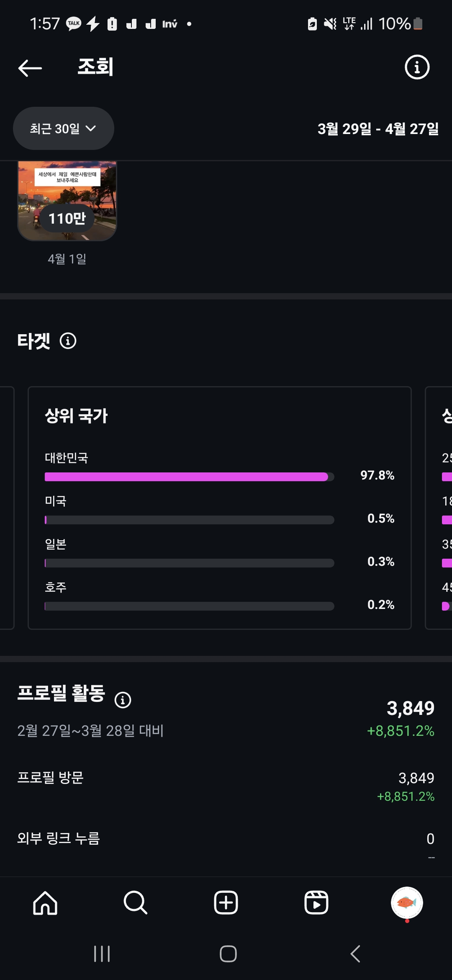The width and height of the screenshot is (452, 980).
Task: Open the Search tab
Action: point(136,903)
